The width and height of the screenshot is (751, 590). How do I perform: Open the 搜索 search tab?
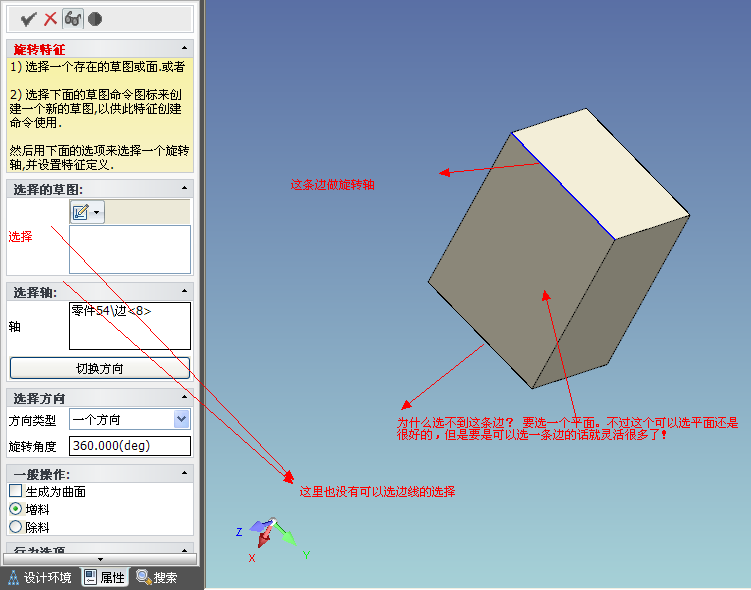tap(157, 577)
